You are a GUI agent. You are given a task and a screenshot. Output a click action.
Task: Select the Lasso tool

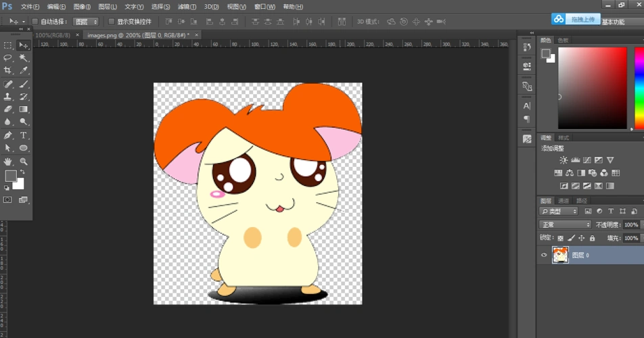tap(8, 58)
